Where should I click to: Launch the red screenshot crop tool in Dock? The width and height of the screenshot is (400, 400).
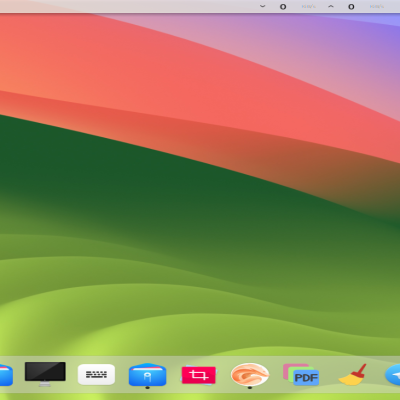tap(199, 375)
